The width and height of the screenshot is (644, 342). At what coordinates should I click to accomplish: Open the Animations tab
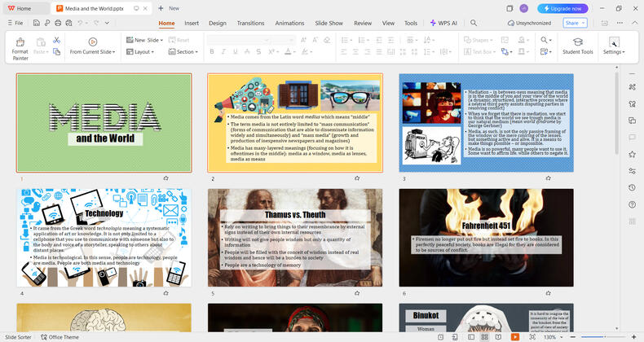click(x=289, y=23)
